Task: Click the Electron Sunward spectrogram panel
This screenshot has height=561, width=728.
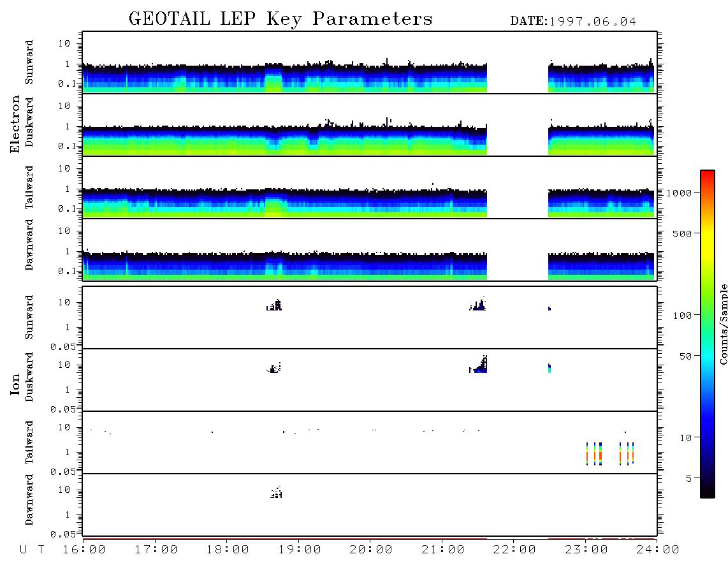Action: click(370, 62)
